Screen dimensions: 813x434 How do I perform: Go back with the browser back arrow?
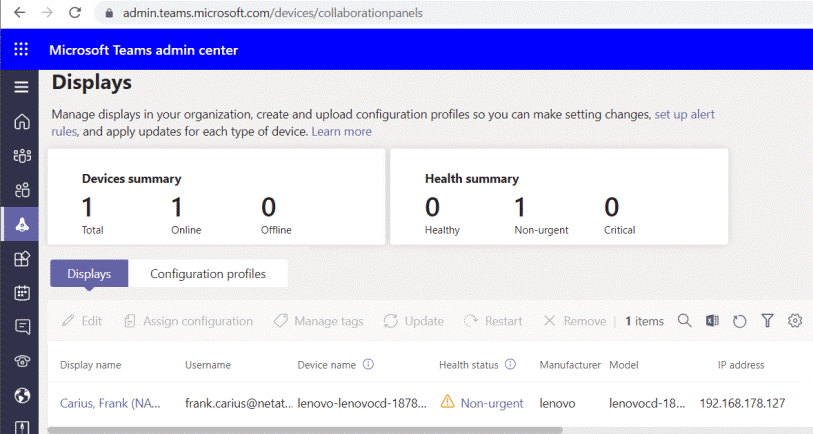pyautogui.click(x=20, y=12)
